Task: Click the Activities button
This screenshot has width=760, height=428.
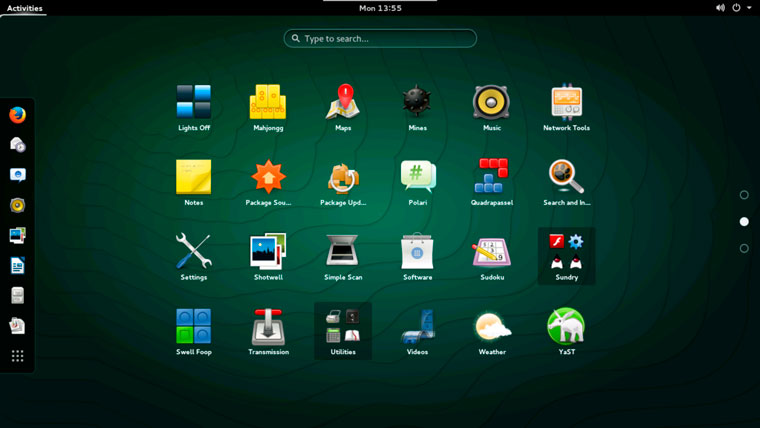Action: [24, 8]
